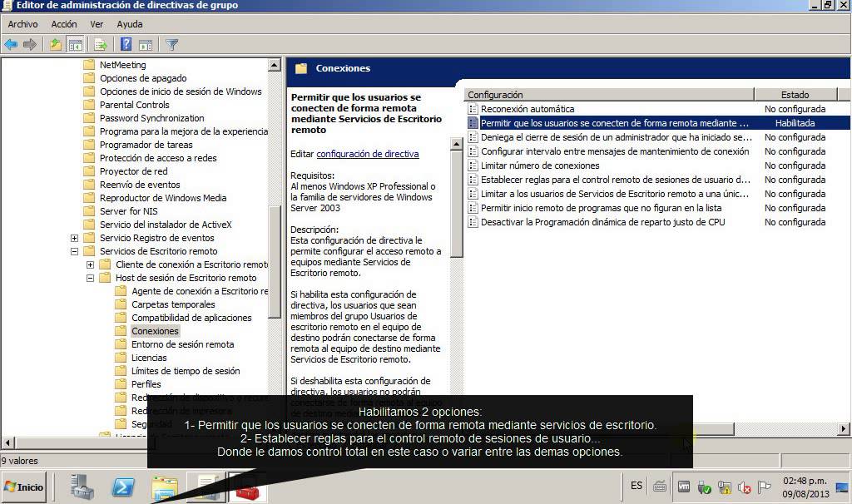Open the Ayuda menu

[x=130, y=24]
